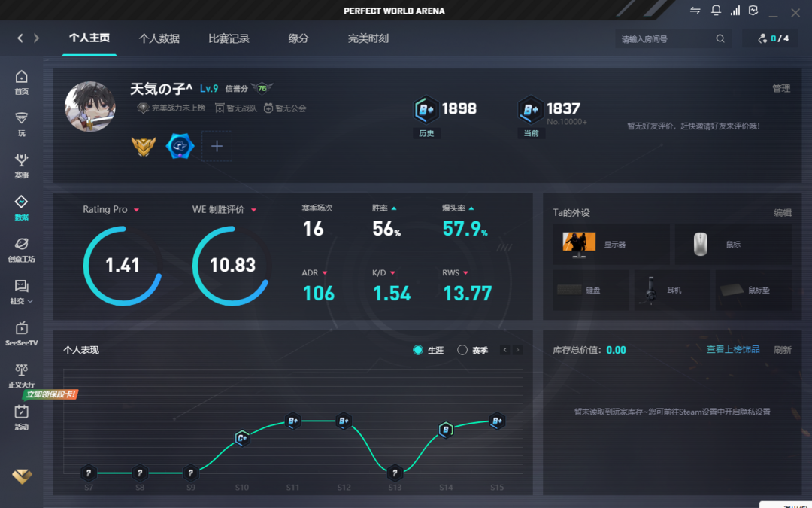Image resolution: width=812 pixels, height=508 pixels.
Task: Open notifications bell
Action: coord(716,11)
